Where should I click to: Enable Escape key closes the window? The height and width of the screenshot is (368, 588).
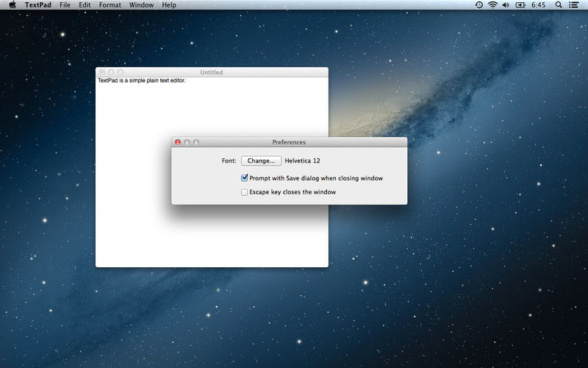pyautogui.click(x=245, y=192)
